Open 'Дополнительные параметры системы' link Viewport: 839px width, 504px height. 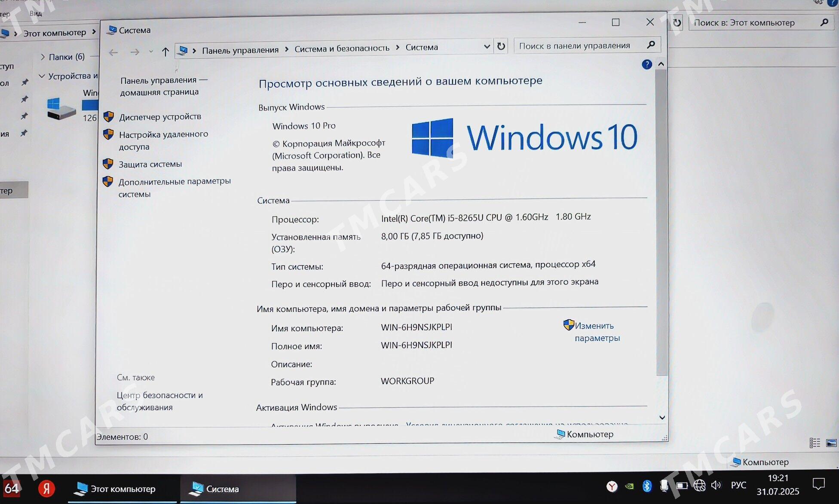175,188
